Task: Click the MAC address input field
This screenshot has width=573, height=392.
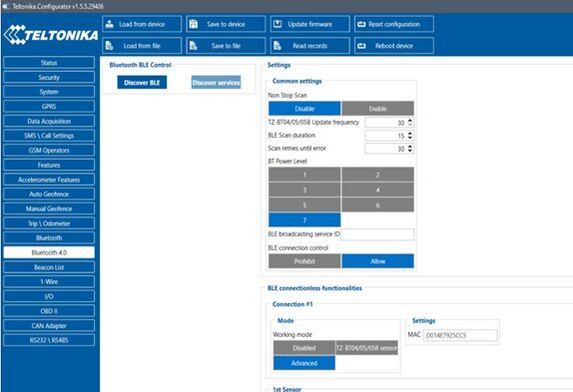Action: 460,335
